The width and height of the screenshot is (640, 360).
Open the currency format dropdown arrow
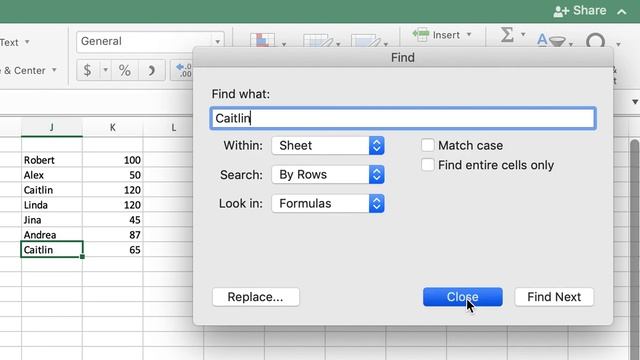pos(105,70)
